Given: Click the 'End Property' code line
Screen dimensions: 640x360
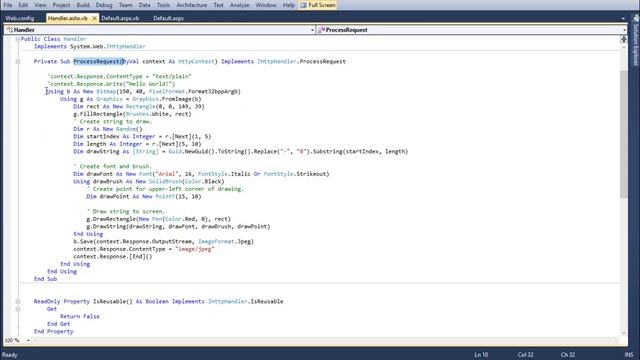Looking at the screenshot, I should (x=53, y=331).
